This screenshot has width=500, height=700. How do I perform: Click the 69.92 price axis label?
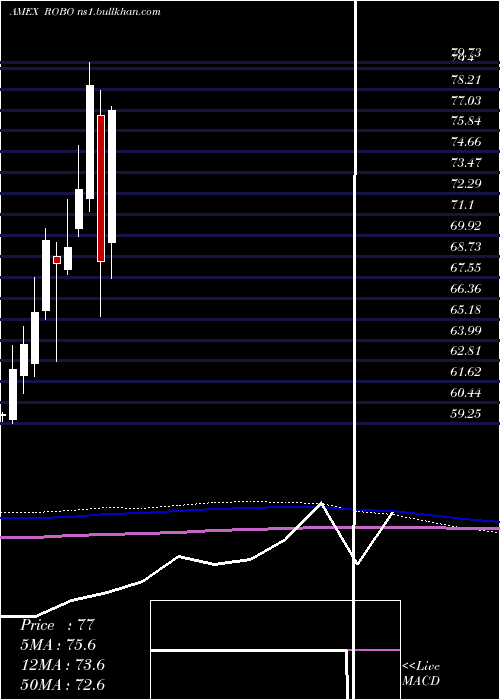click(x=466, y=226)
